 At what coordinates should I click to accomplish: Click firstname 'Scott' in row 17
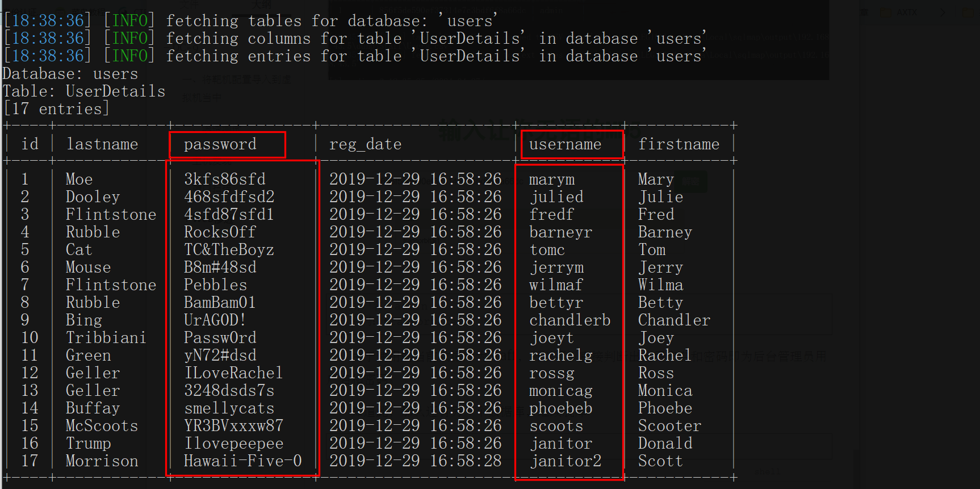pos(661,461)
